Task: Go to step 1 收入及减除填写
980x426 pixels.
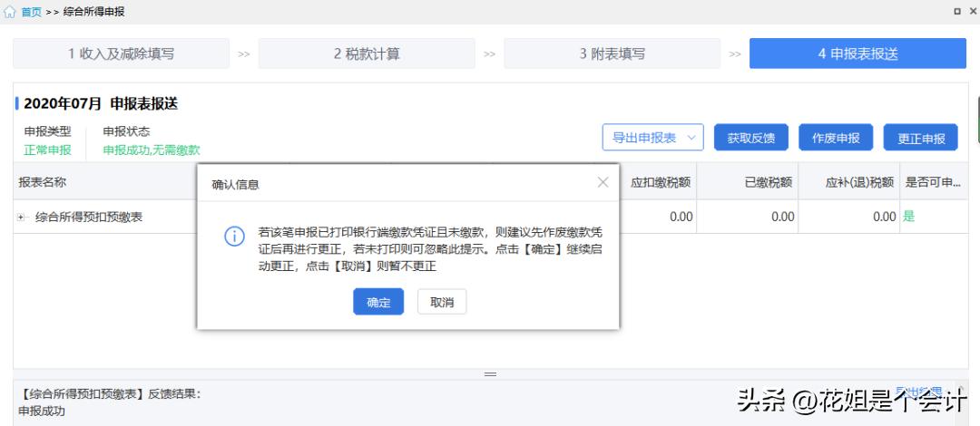Action: point(121,53)
